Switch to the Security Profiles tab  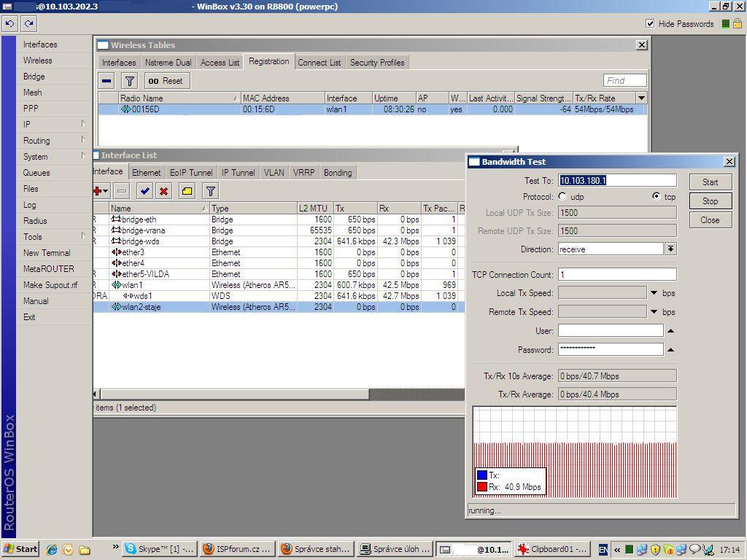[376, 63]
